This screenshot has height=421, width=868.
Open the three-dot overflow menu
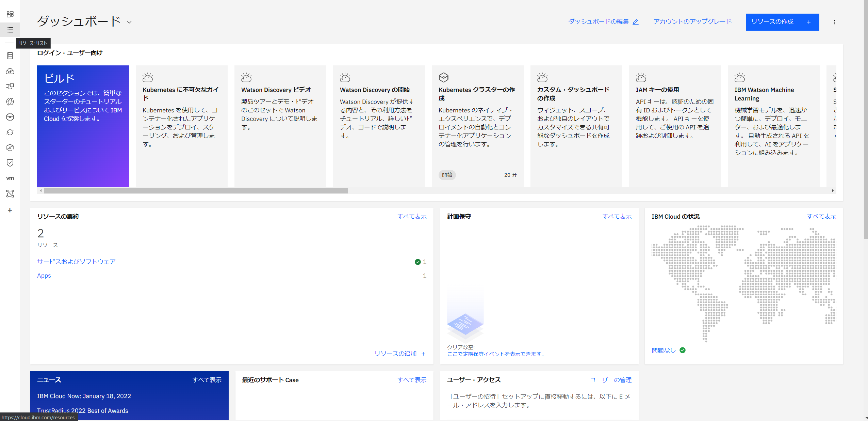click(834, 22)
